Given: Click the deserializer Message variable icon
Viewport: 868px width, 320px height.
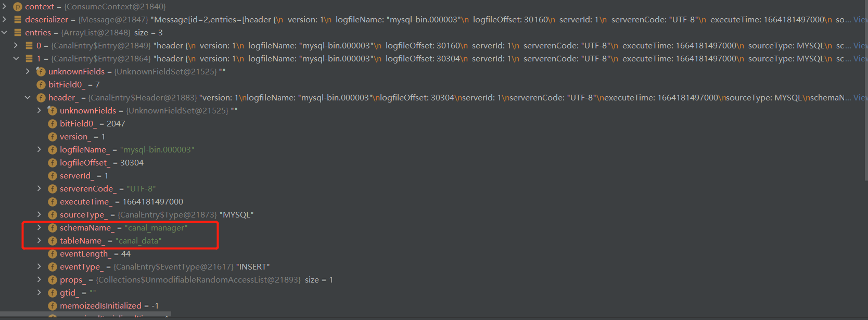Looking at the screenshot, I should tap(17, 20).
